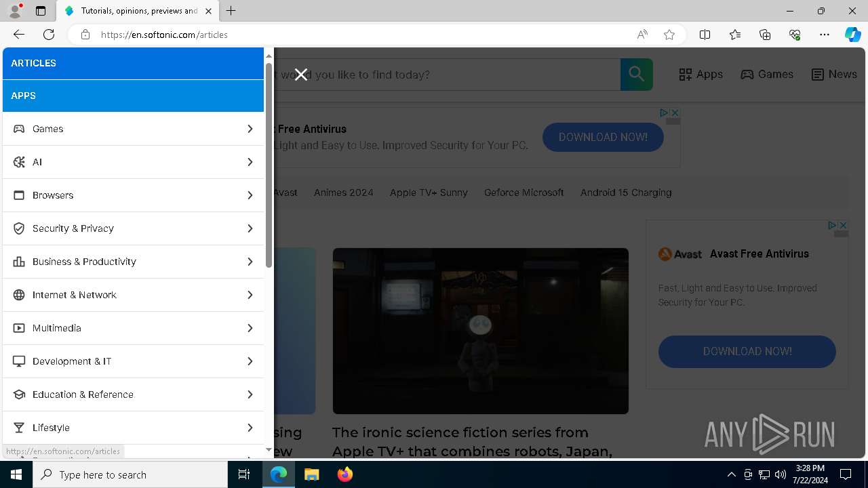
Task: Open the Favorites list icon
Action: tap(735, 35)
